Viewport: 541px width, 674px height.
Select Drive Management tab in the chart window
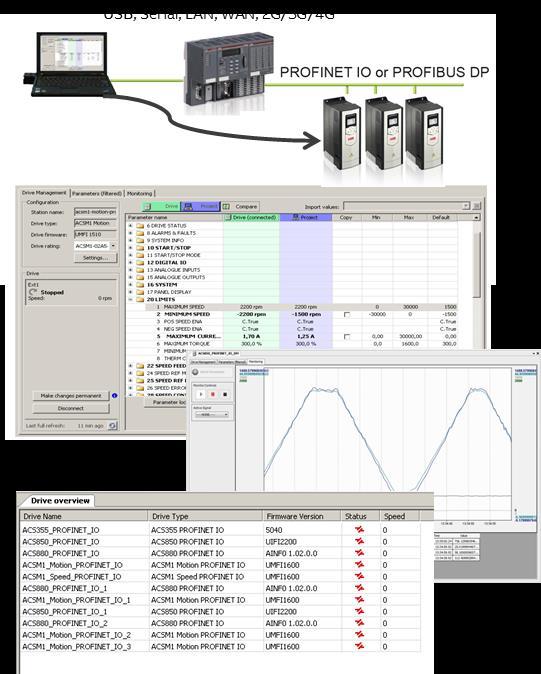click(x=204, y=362)
